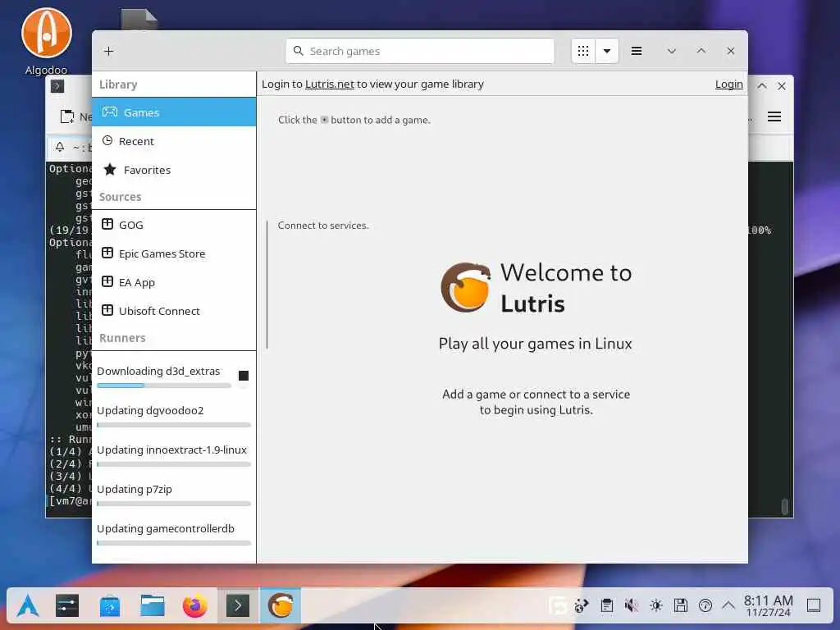Select the Ubisoft Connect source
840x630 pixels.
pos(174,311)
